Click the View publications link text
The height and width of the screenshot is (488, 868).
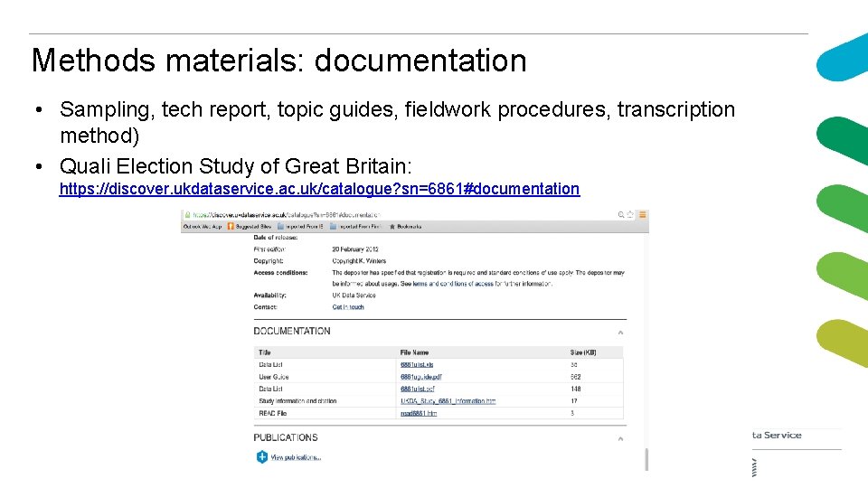coord(296,457)
